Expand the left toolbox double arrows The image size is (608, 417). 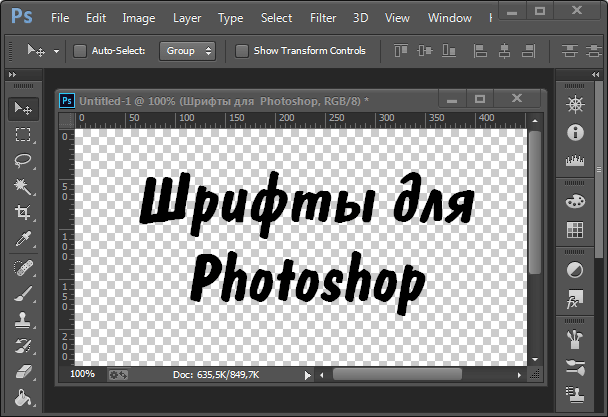coord(13,74)
